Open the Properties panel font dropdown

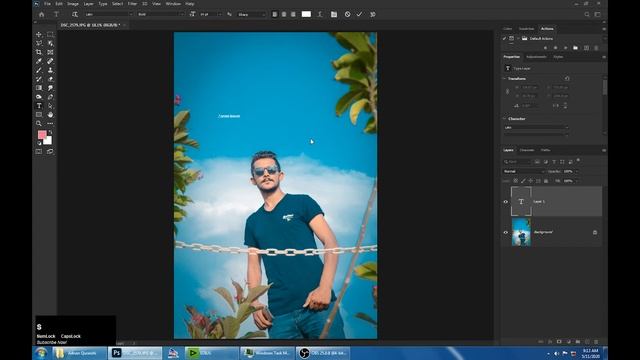536,127
